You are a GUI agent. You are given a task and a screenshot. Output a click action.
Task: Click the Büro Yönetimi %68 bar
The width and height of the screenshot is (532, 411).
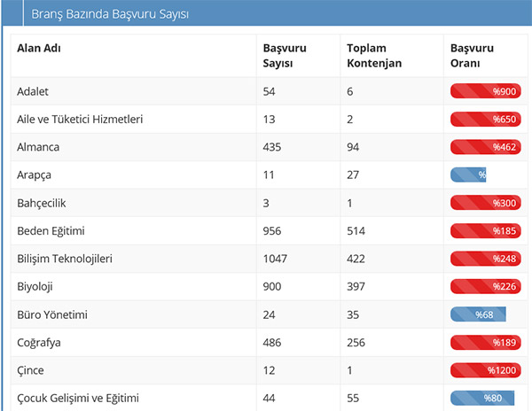[478, 314]
